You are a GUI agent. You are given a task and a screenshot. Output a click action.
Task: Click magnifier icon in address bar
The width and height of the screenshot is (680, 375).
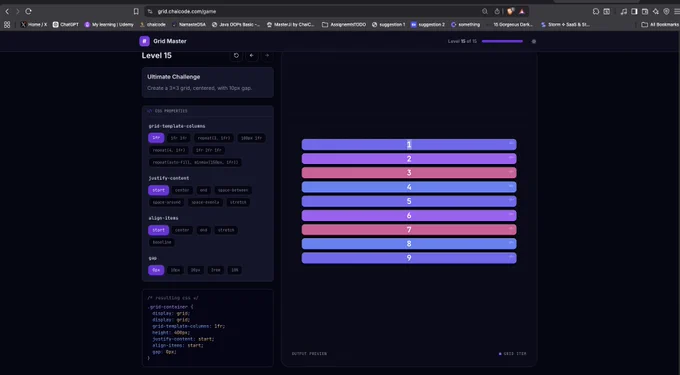tap(485, 11)
